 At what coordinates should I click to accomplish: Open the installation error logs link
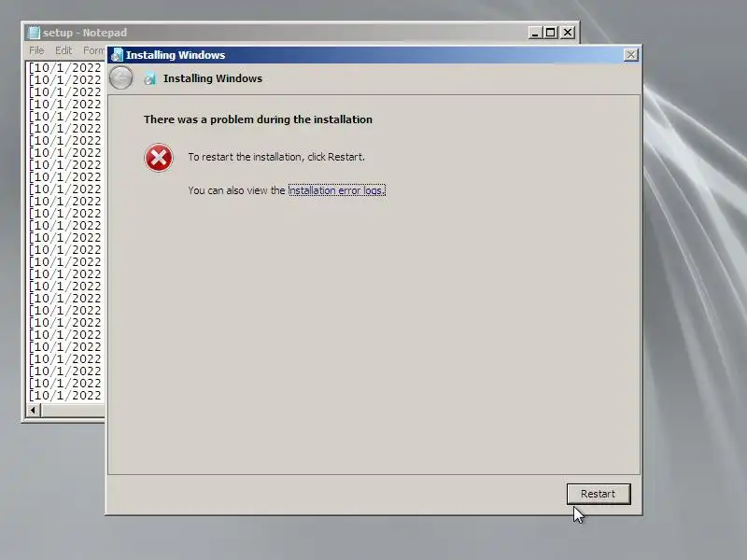click(x=336, y=190)
